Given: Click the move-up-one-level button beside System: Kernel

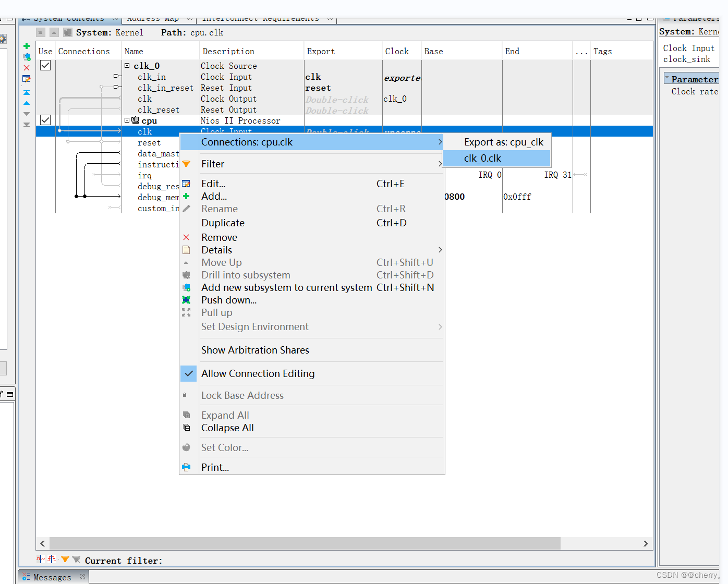Looking at the screenshot, I should [54, 32].
